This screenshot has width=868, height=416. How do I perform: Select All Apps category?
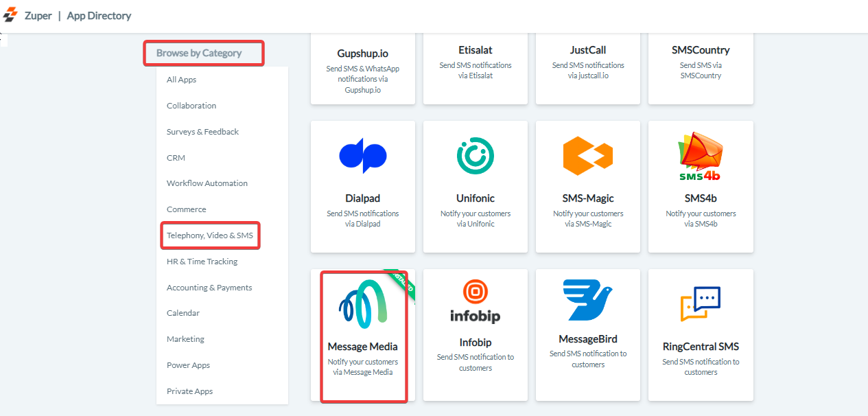point(182,80)
